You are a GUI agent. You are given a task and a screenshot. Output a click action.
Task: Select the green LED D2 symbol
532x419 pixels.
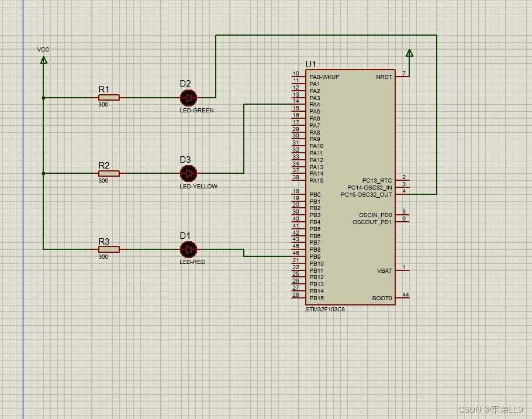[188, 98]
